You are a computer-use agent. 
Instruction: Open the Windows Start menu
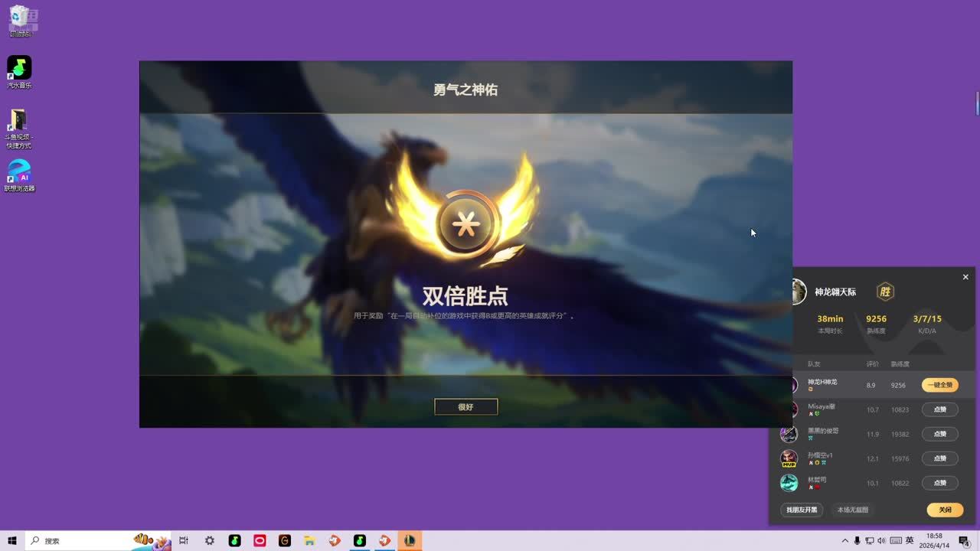point(12,541)
